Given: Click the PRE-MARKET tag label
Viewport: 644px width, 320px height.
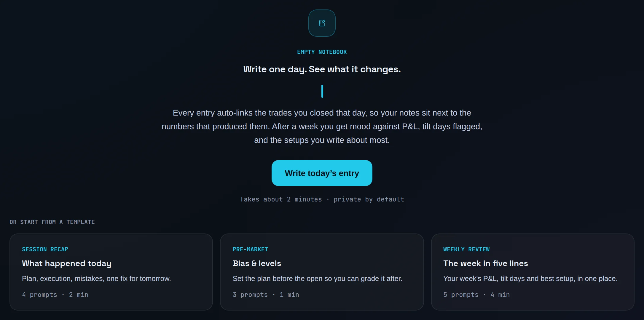Looking at the screenshot, I should tap(251, 249).
